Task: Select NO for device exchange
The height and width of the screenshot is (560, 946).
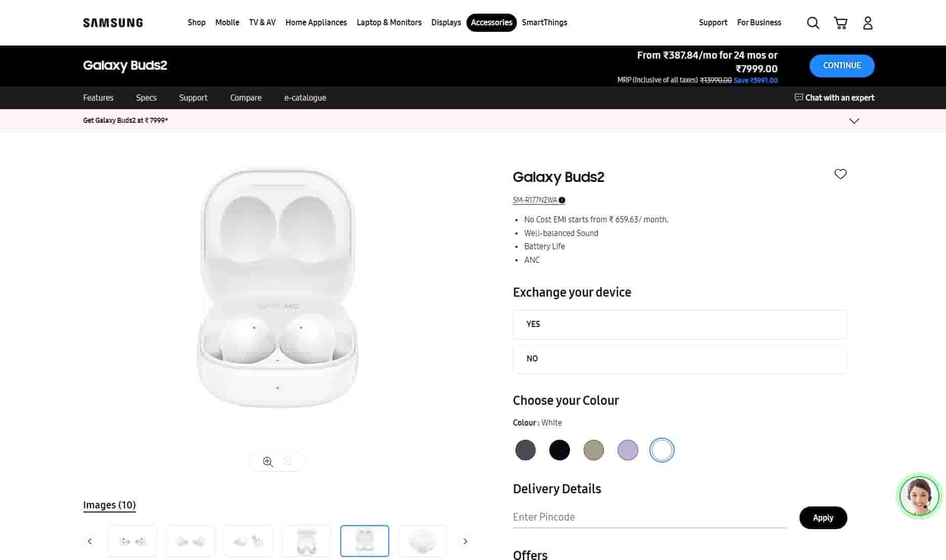Action: tap(680, 359)
